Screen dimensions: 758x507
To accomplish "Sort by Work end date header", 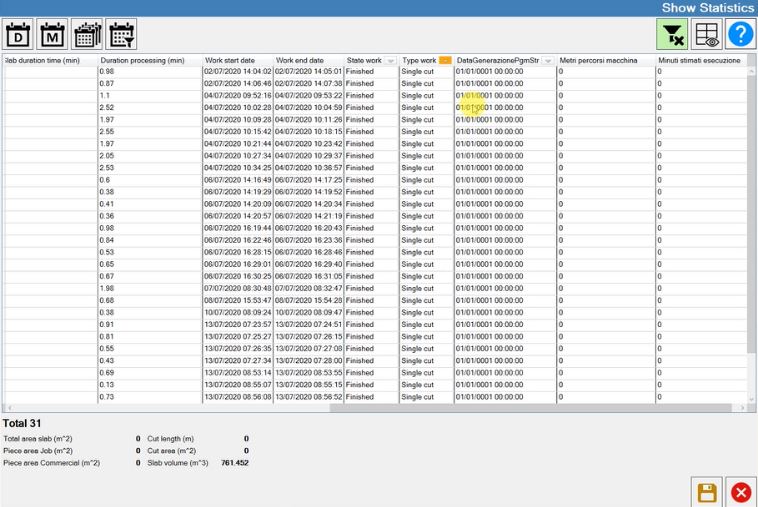I will click(x=300, y=60).
